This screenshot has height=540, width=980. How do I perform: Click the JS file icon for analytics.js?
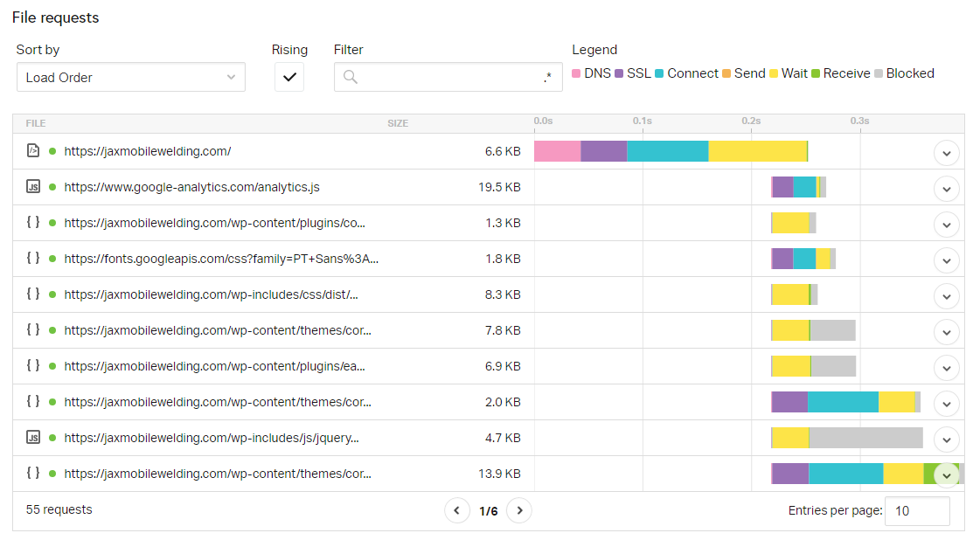point(33,186)
